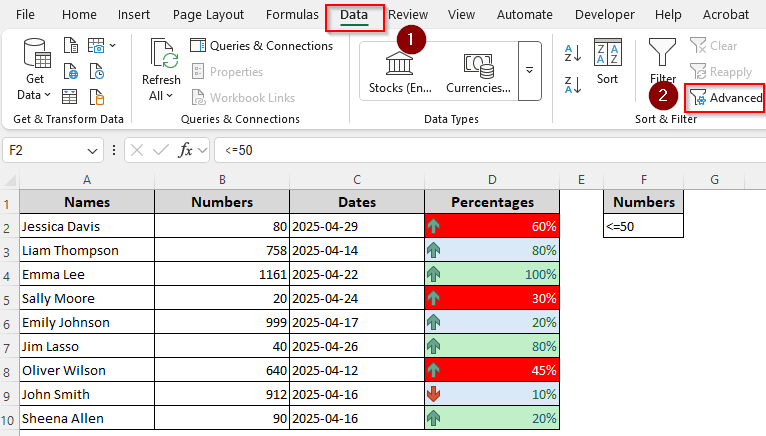Select criteria cell containing <=50
This screenshot has height=436, width=766.
(x=643, y=226)
